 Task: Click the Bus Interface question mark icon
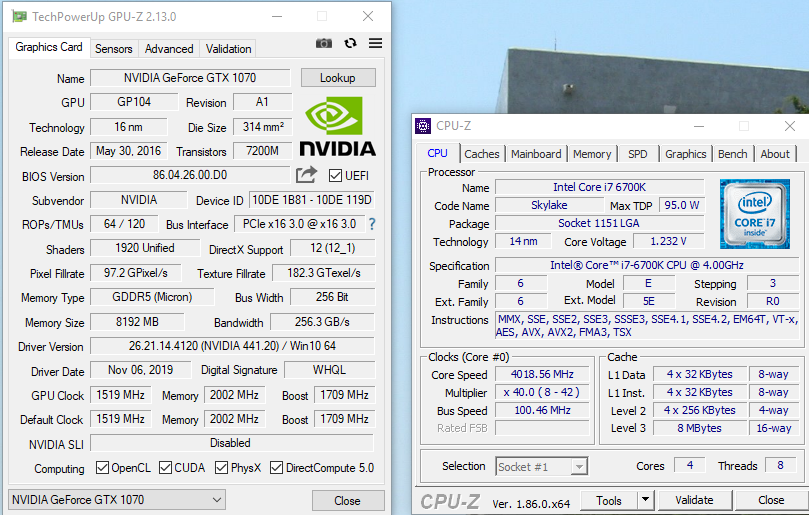(x=372, y=224)
